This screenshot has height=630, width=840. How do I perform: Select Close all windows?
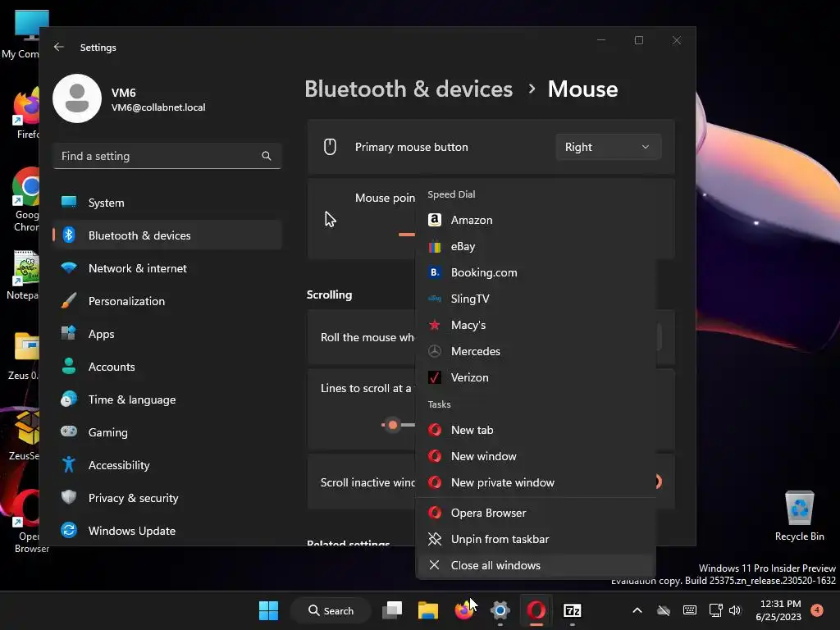[536, 566]
